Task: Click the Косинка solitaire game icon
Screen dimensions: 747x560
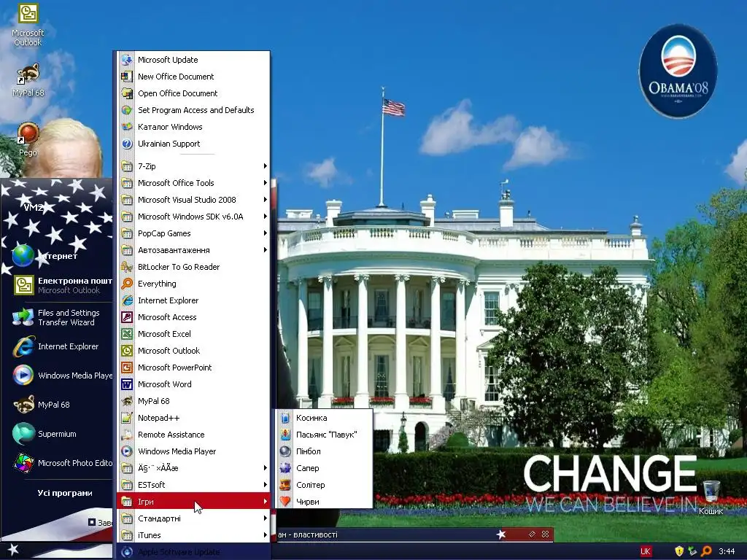Action: pos(285,418)
